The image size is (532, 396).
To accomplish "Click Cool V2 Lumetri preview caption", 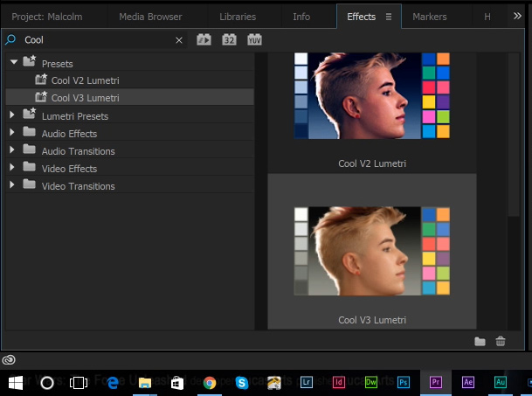I will [372, 163].
